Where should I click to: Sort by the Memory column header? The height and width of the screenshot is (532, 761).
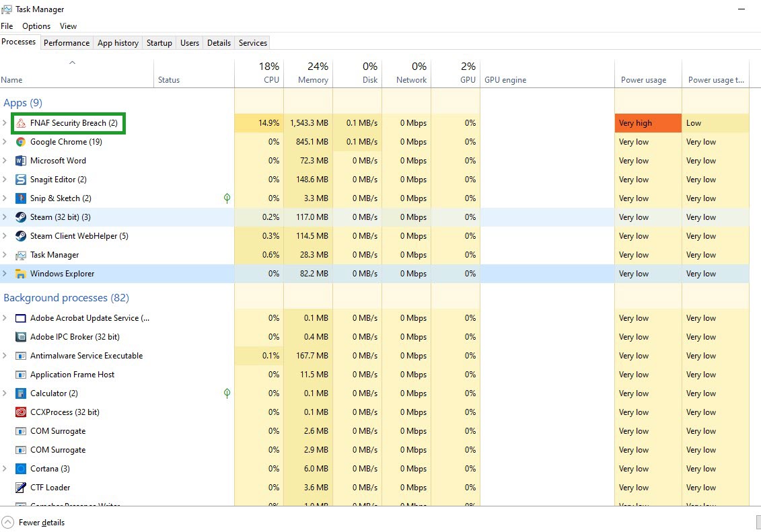point(308,73)
